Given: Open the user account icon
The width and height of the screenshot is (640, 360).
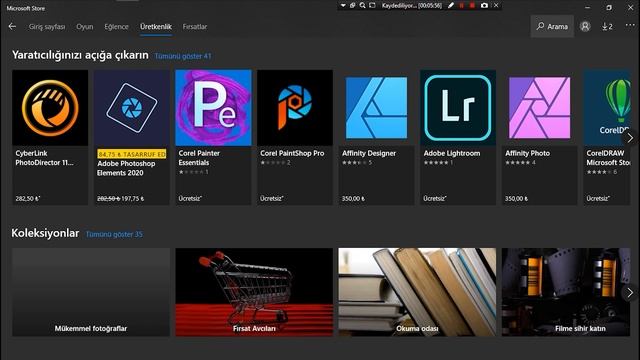Looking at the screenshot, I should (x=585, y=27).
